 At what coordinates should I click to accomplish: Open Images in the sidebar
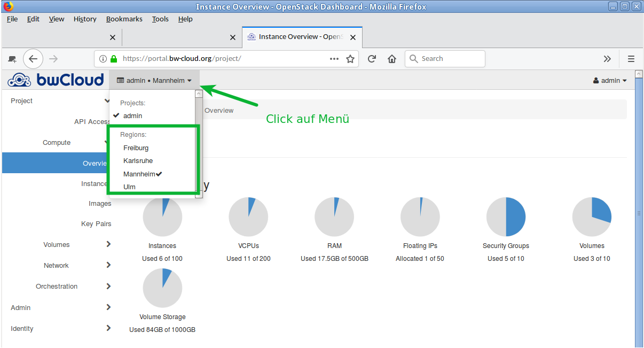[x=100, y=203]
